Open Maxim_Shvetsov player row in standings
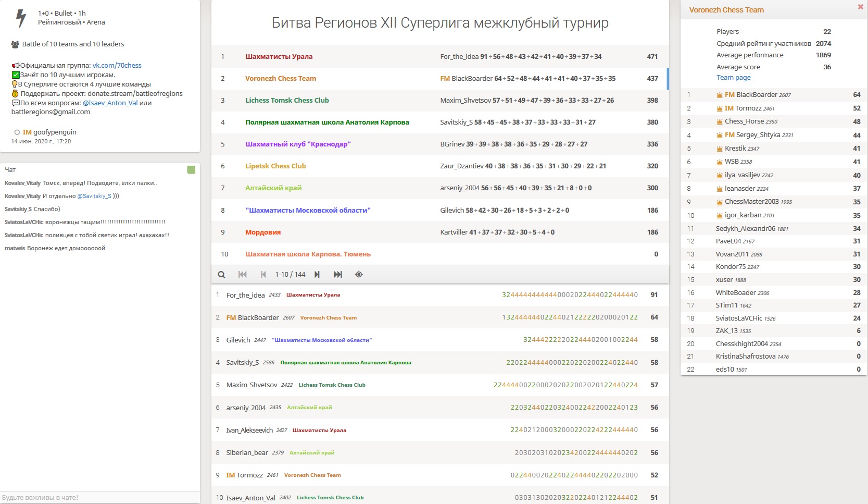Viewport: 868px width, 504px height. point(440,385)
